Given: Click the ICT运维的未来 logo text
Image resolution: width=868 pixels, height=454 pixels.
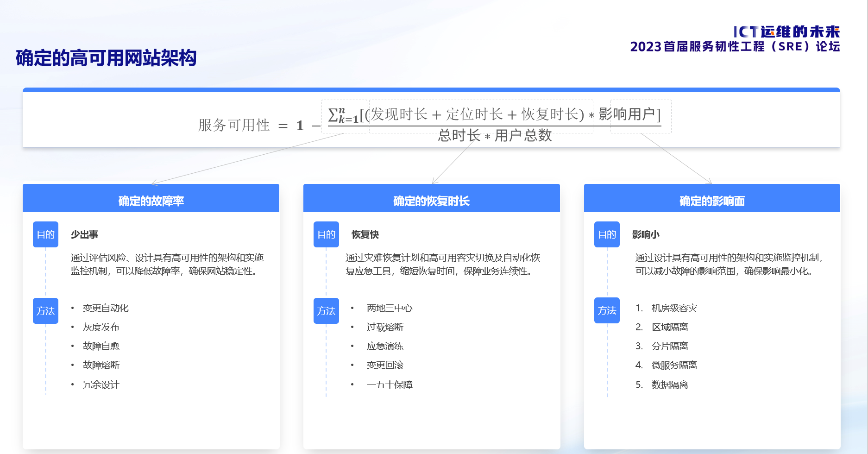Looking at the screenshot, I should point(786,32).
